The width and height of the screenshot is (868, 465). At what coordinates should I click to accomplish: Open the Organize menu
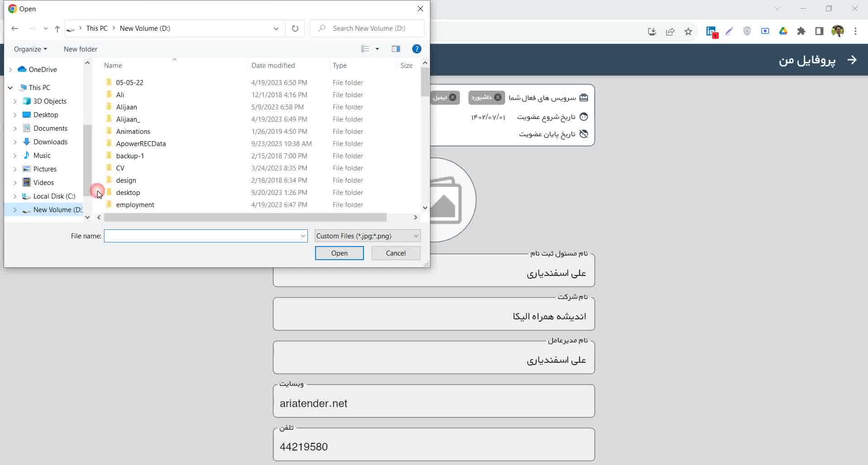(x=30, y=49)
